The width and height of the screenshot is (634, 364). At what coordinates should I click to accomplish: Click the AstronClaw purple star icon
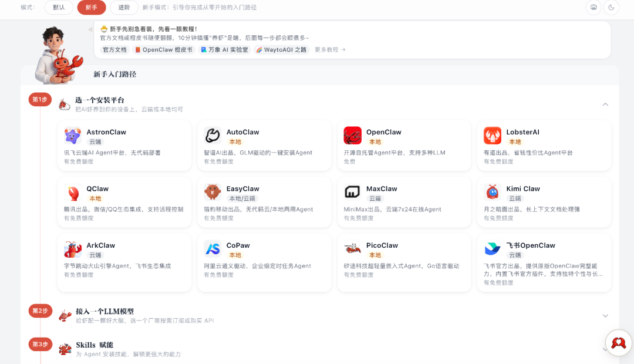pos(73,136)
